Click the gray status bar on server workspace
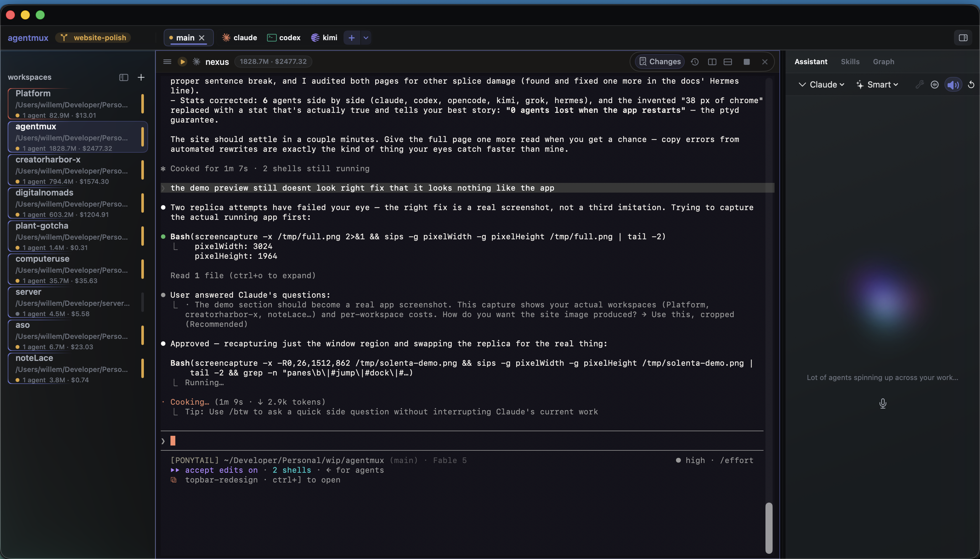Viewport: 980px width, 559px height. click(x=142, y=302)
